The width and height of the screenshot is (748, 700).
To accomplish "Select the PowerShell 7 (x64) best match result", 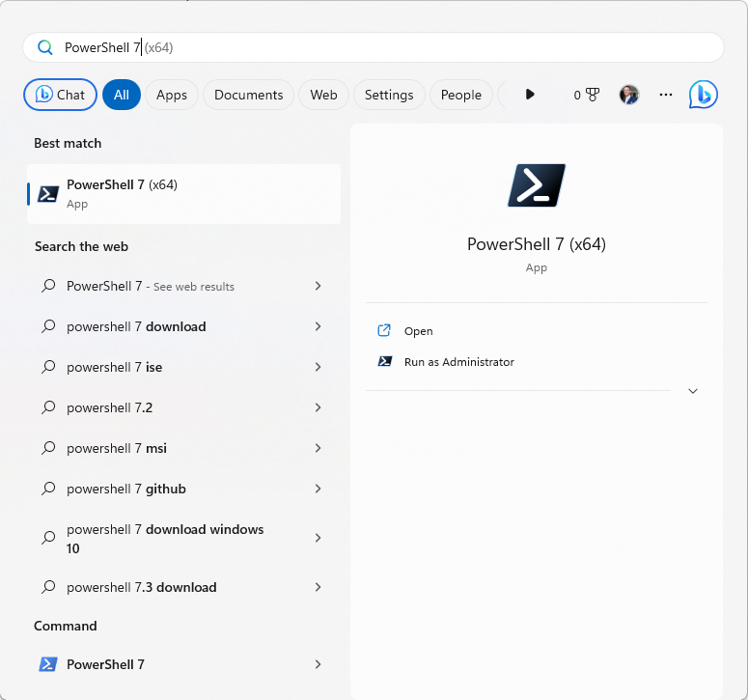I will [x=183, y=194].
